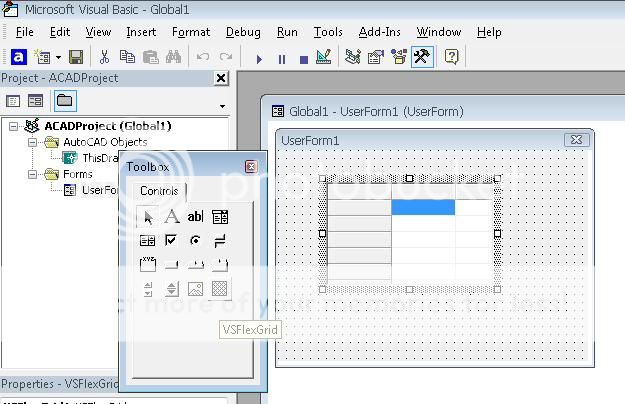Screen dimensions: 625x404
Task: Open the Add-Ins menu
Action: coord(379,32)
